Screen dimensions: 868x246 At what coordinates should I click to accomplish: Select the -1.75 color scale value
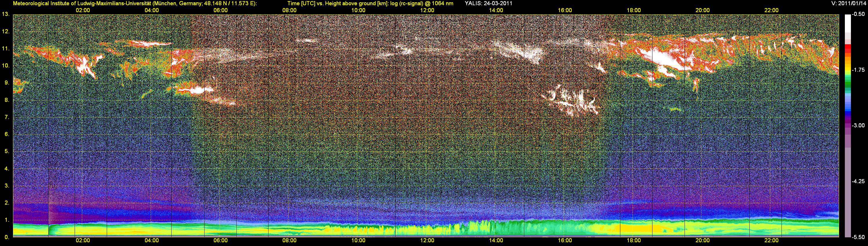(858, 70)
